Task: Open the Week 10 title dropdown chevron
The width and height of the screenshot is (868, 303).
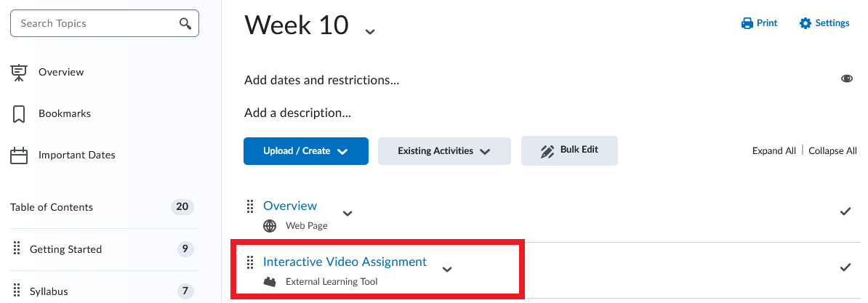Action: pyautogui.click(x=370, y=31)
